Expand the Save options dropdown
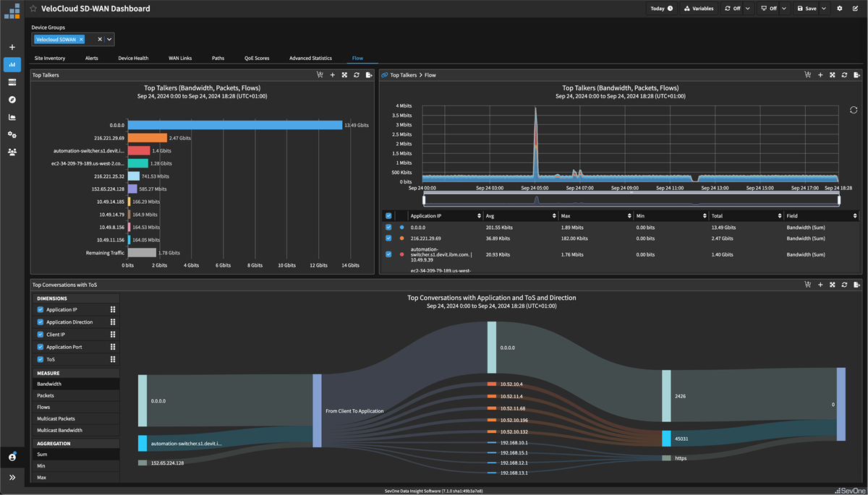This screenshot has height=495, width=868. coord(824,8)
